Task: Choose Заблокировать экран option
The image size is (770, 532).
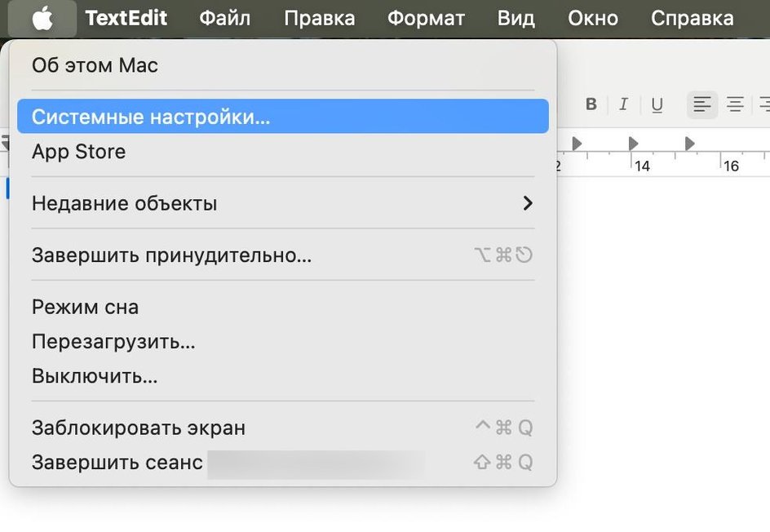Action: (283, 428)
